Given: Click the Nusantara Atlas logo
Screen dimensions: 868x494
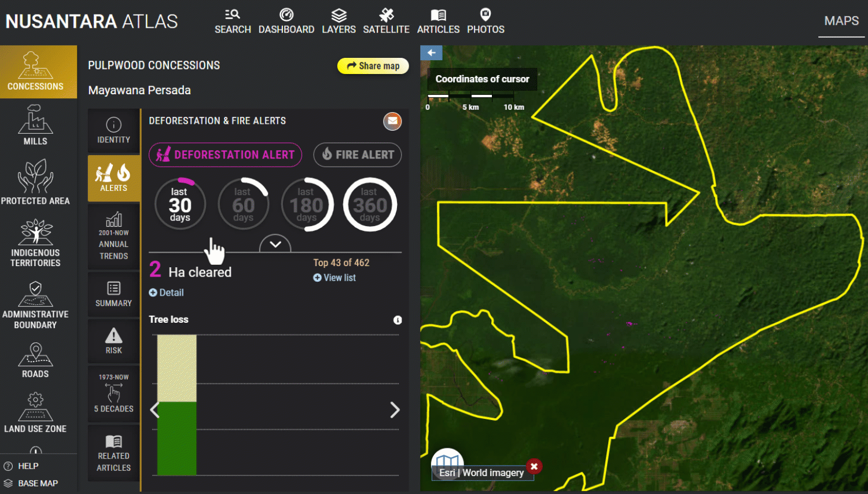Looking at the screenshot, I should [x=91, y=21].
